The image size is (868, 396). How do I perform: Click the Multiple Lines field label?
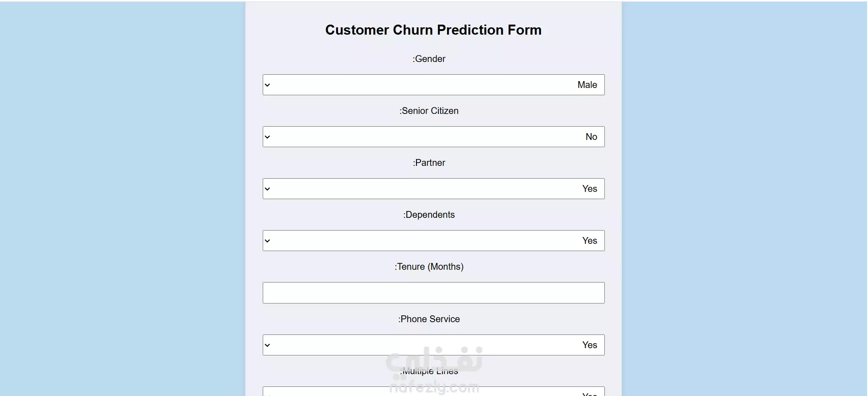[x=429, y=371]
